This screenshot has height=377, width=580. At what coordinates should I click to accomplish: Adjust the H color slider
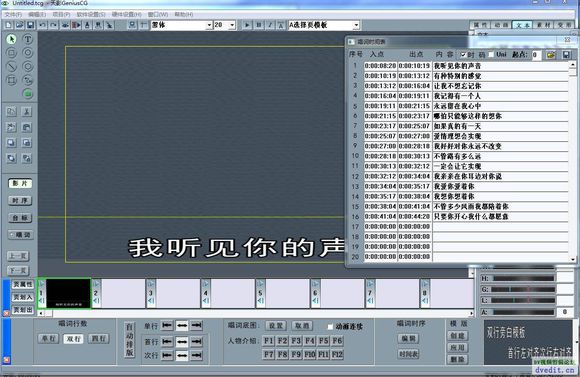point(523,278)
